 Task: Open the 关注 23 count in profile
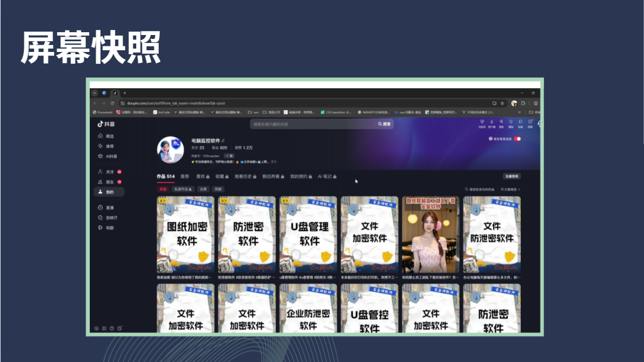[198, 148]
